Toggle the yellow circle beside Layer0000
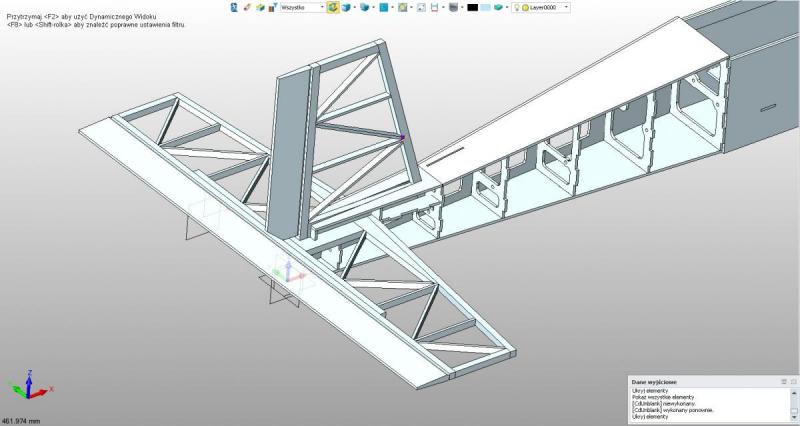The image size is (800, 426). pos(525,7)
